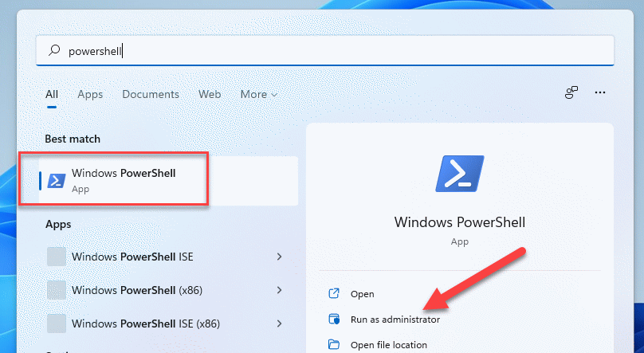Choose Open file location
This screenshot has height=353, width=644.
point(388,345)
